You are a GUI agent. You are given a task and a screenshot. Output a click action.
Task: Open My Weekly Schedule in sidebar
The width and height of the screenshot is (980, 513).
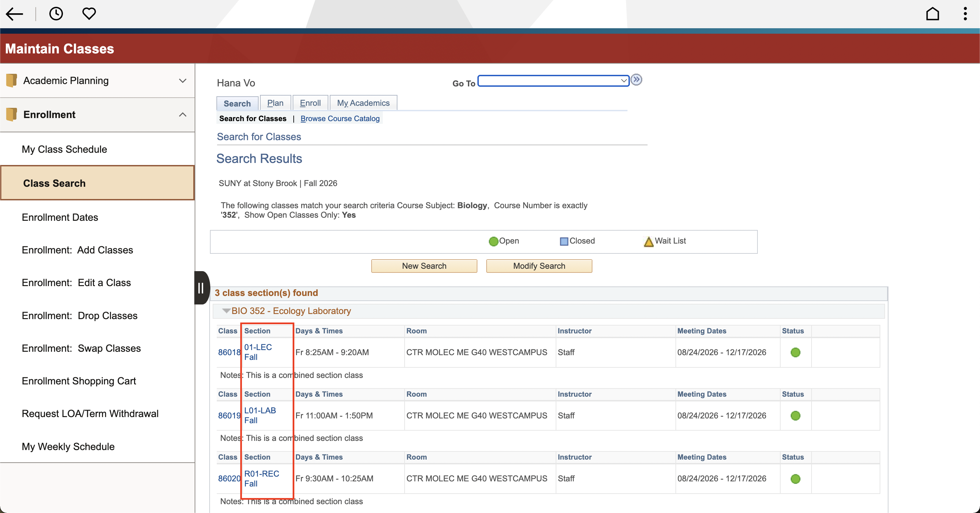97,446
